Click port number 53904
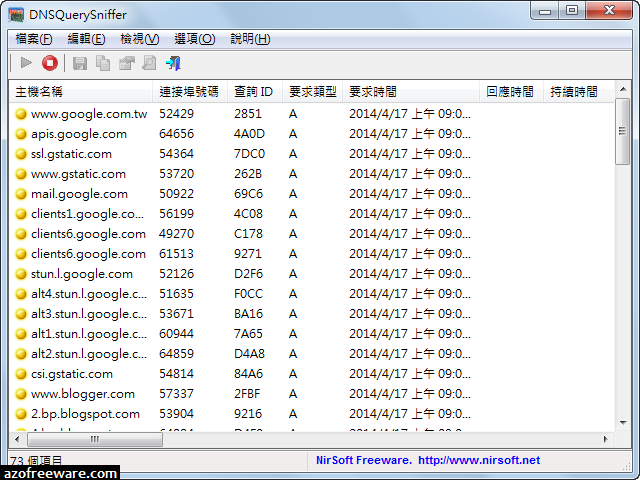The image size is (640, 480). pyautogui.click(x=176, y=414)
